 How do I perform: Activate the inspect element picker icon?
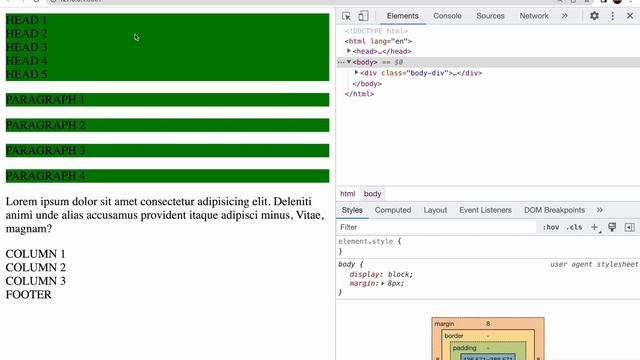(347, 16)
